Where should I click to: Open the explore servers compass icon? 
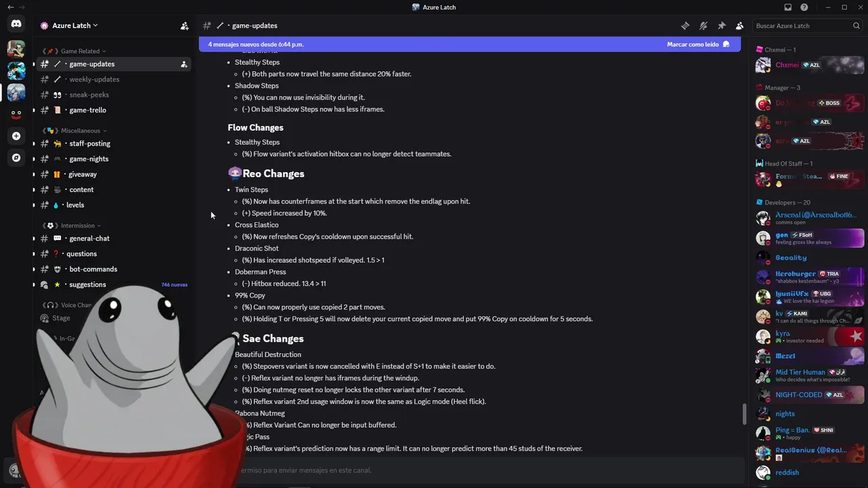16,157
